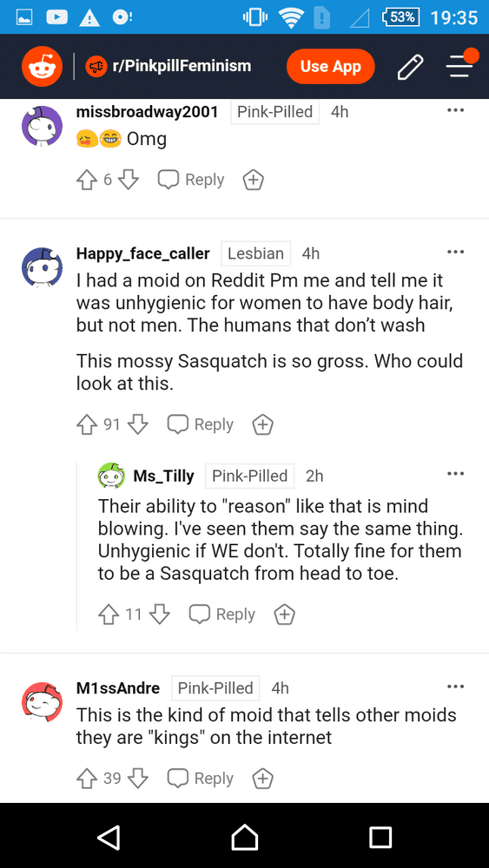Tap the pencil create-post icon
Screen dimensions: 489x868
411,67
